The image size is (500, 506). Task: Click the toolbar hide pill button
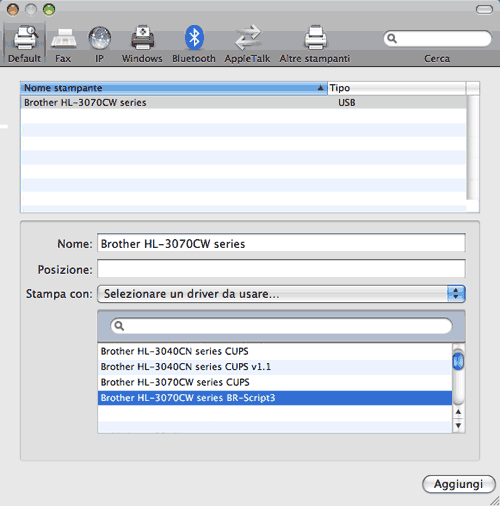(x=484, y=10)
